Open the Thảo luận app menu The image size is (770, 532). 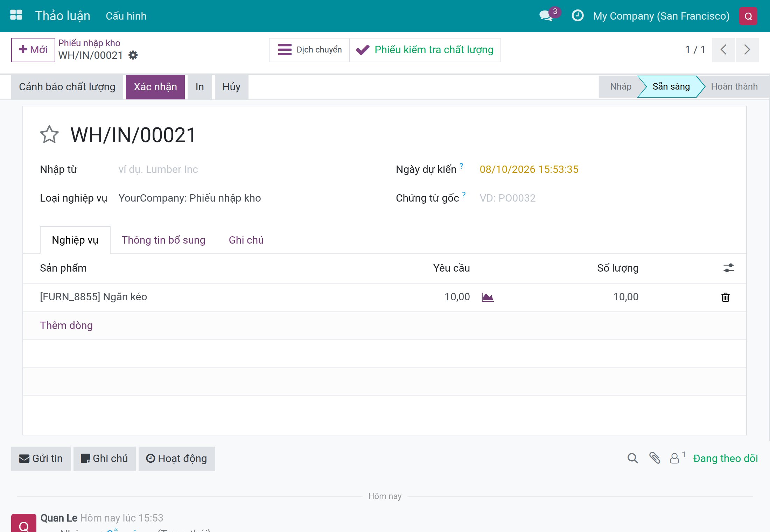click(x=63, y=16)
